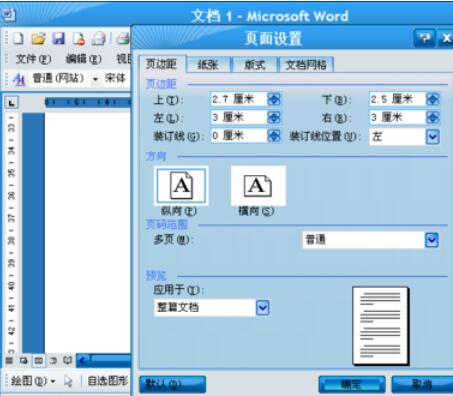Click the Save floppy disk icon

coord(59,38)
